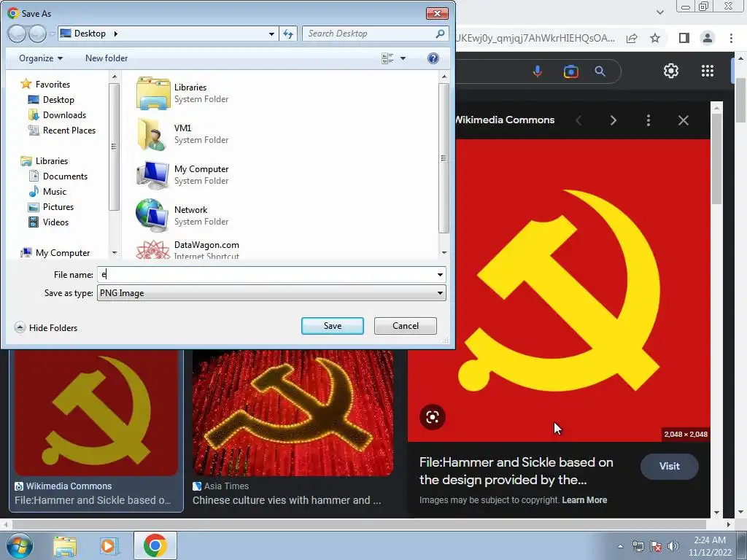Open more options in image preview panel

coord(648,120)
